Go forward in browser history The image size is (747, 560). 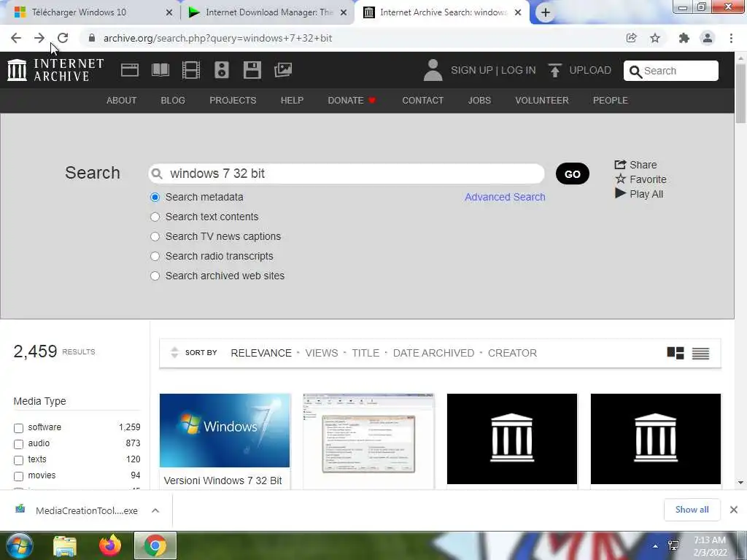pyautogui.click(x=39, y=38)
